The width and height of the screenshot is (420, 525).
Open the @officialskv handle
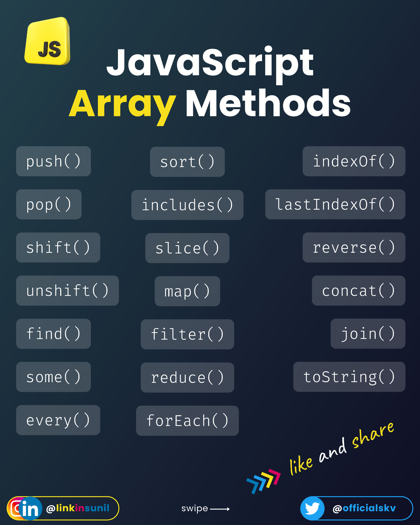click(x=364, y=508)
